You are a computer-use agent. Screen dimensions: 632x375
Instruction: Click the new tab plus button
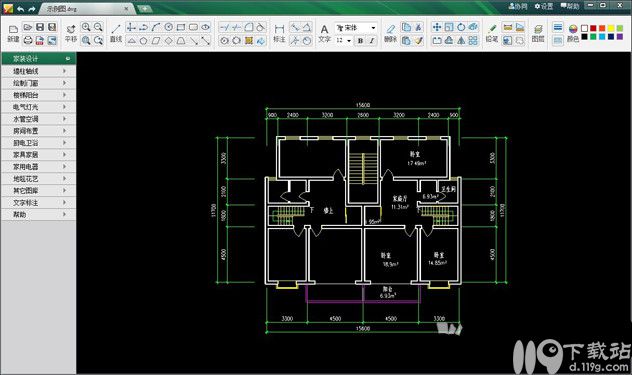(144, 8)
